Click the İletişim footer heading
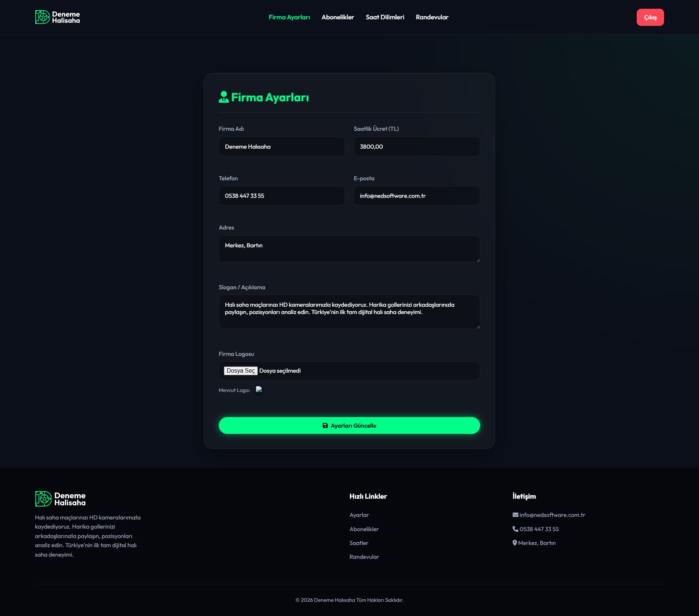Viewport: 699px width, 616px height. tap(524, 496)
